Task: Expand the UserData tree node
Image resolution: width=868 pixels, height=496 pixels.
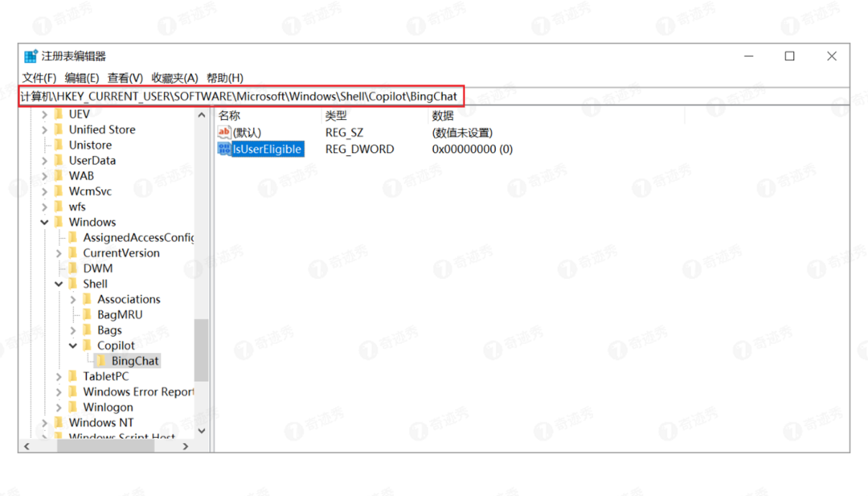Action: [45, 161]
